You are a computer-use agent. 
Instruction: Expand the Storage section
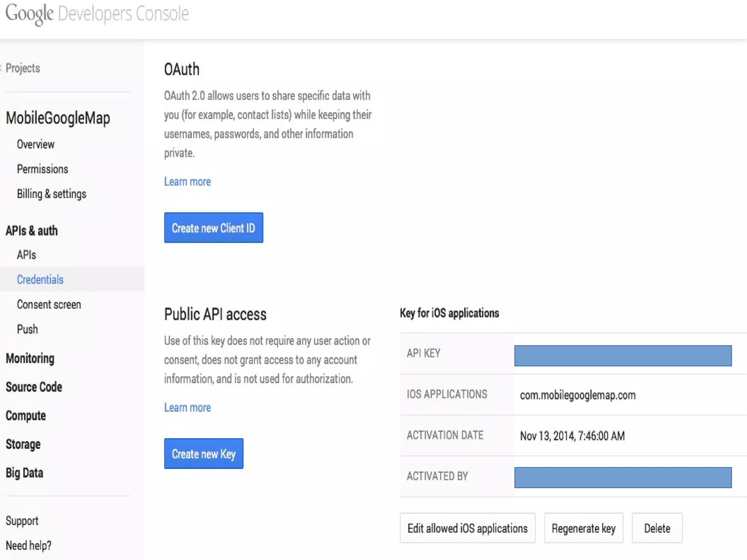[23, 444]
